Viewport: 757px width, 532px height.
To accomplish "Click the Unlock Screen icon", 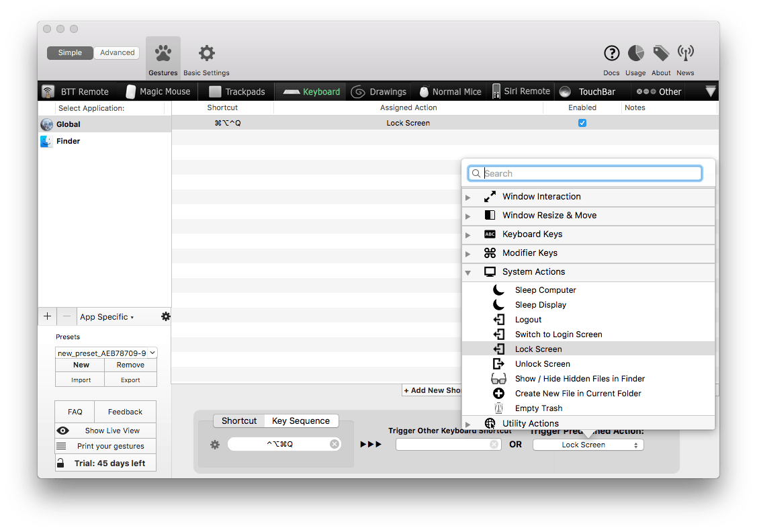I will point(498,364).
